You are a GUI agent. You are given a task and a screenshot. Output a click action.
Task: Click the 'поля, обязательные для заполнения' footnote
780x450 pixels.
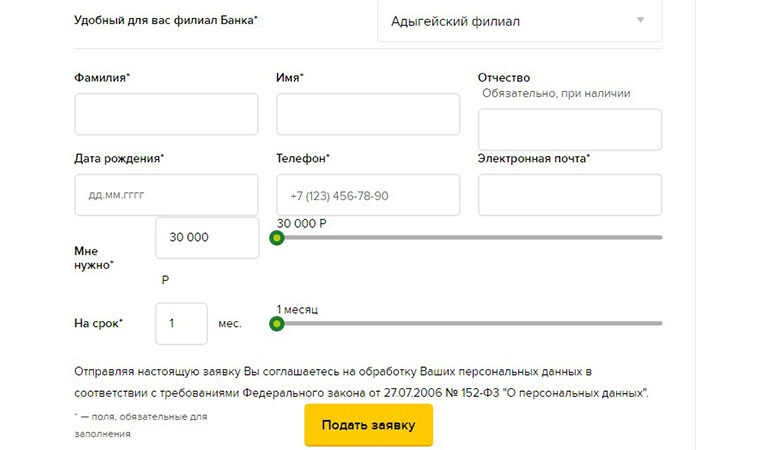tap(141, 425)
